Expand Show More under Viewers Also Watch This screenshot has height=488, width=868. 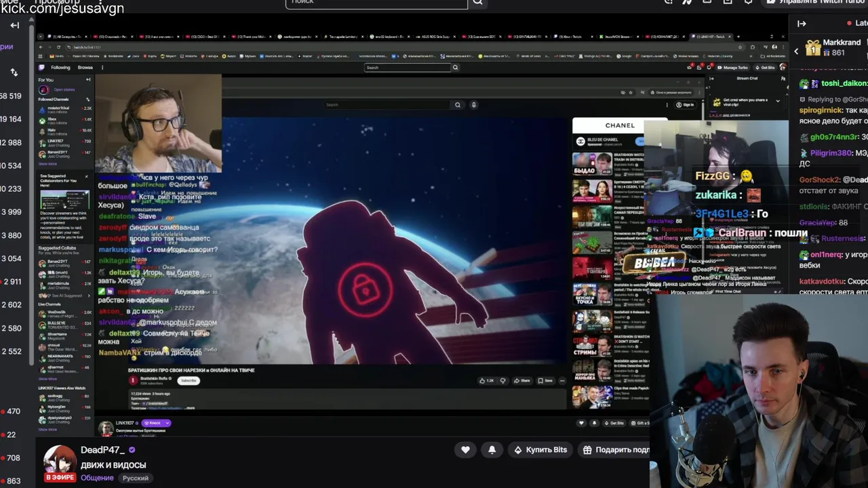[47, 429]
